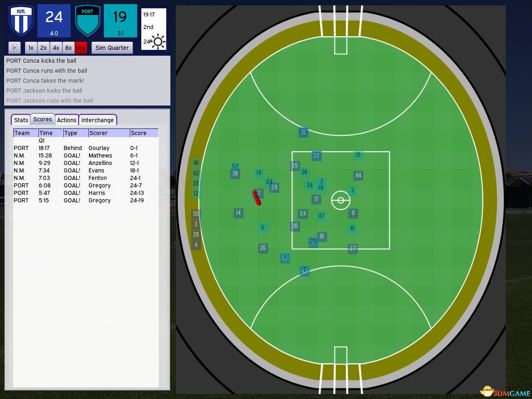Click the Sim Quarter button
Image resolution: width=532 pixels, height=399 pixels.
click(x=112, y=48)
